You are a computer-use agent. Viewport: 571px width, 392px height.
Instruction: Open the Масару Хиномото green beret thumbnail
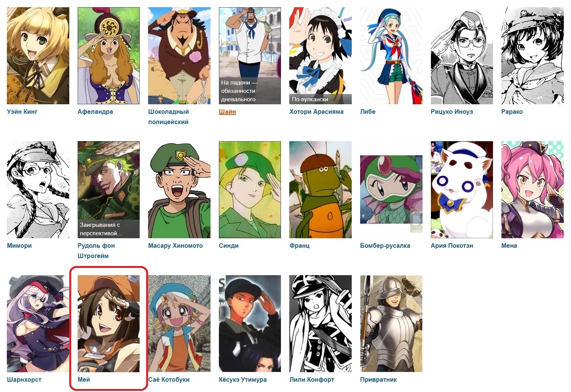pyautogui.click(x=179, y=190)
